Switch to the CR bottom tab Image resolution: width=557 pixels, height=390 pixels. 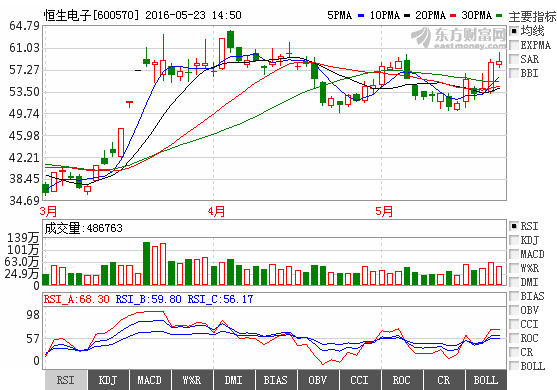coord(443,380)
